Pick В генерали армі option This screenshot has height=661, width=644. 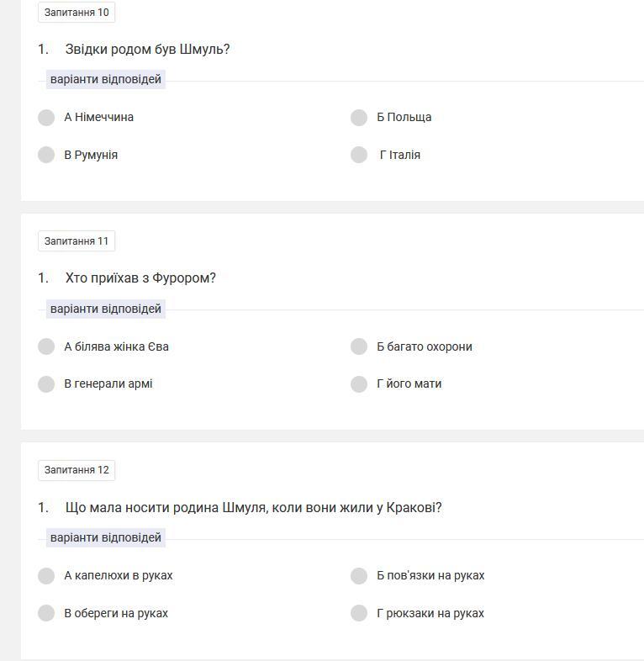pos(46,384)
